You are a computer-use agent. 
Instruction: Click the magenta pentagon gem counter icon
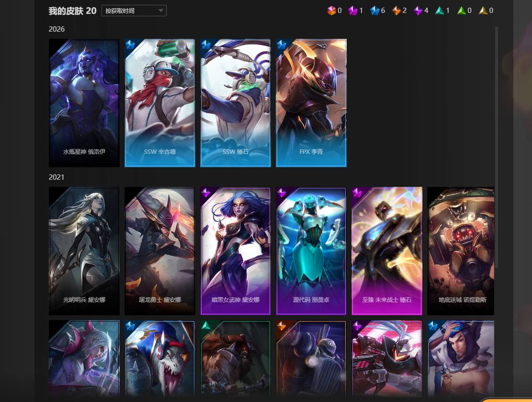353,11
